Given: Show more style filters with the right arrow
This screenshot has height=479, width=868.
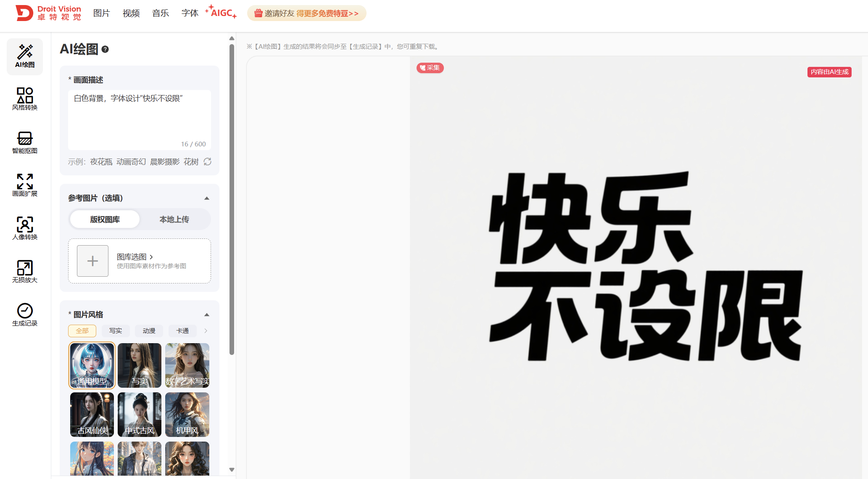Looking at the screenshot, I should (x=206, y=331).
